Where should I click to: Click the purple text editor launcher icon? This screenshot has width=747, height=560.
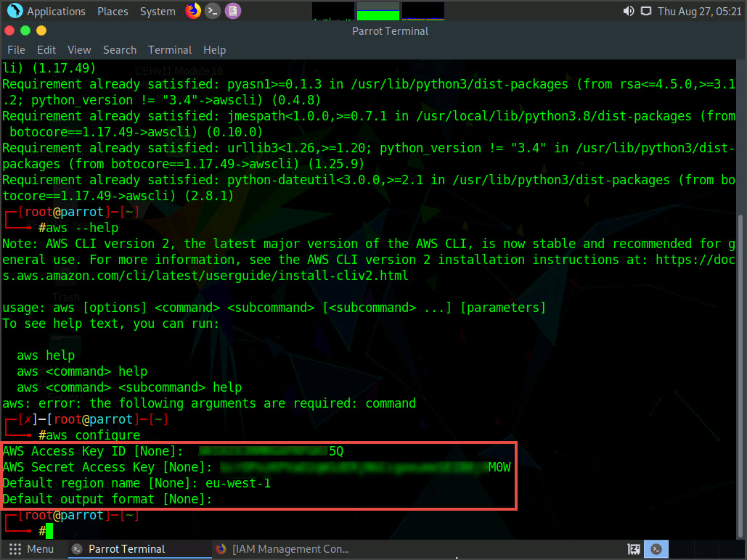click(232, 11)
